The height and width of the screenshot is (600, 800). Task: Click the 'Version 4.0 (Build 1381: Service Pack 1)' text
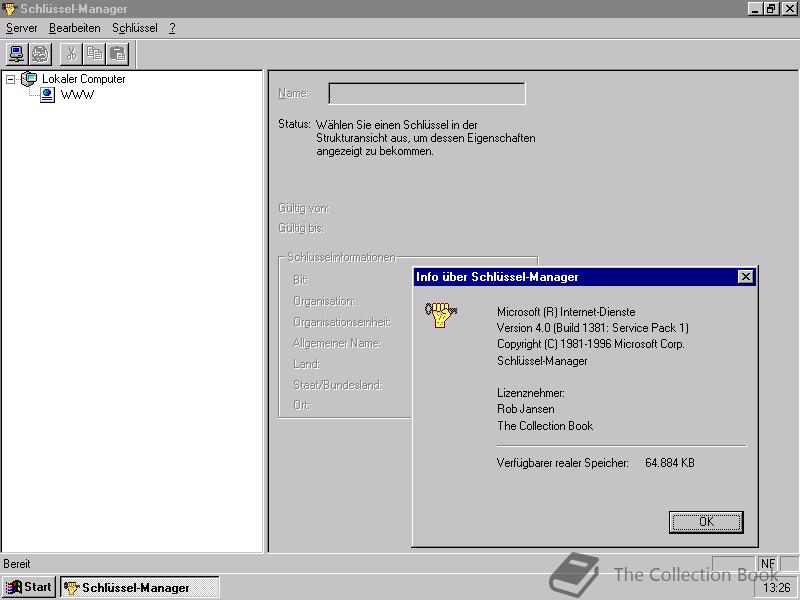tap(593, 328)
